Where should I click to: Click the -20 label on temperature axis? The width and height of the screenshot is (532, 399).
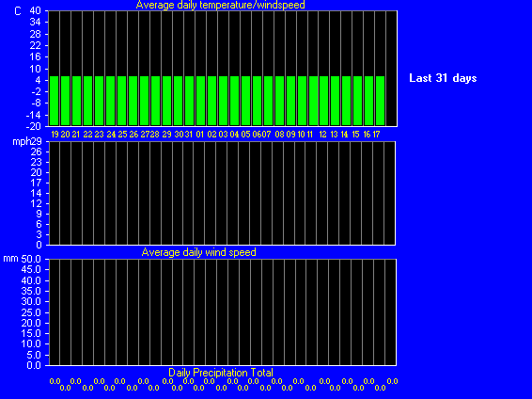coord(33,126)
